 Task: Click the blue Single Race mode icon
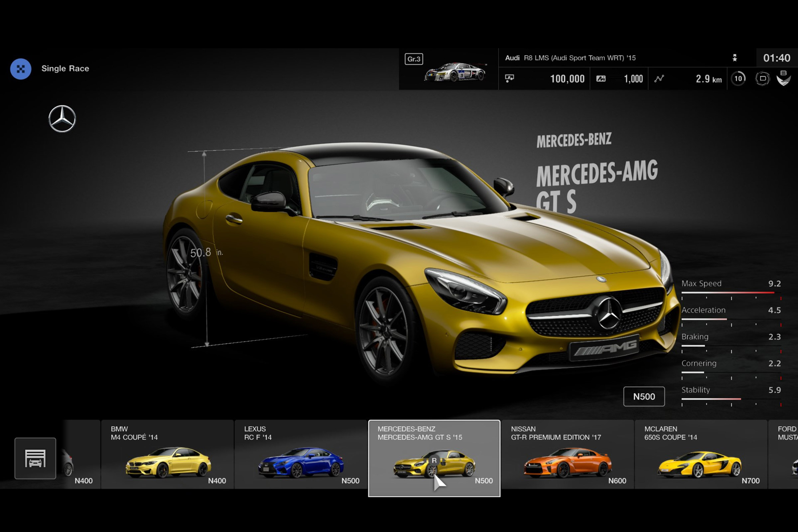coord(21,69)
